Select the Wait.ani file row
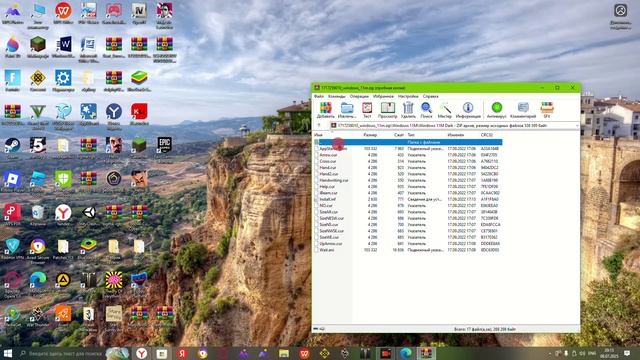 (407, 250)
